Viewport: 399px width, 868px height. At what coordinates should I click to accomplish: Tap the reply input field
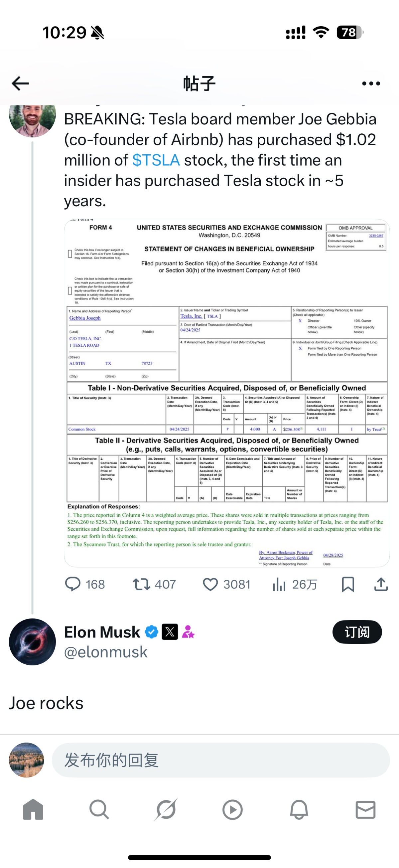click(x=220, y=761)
